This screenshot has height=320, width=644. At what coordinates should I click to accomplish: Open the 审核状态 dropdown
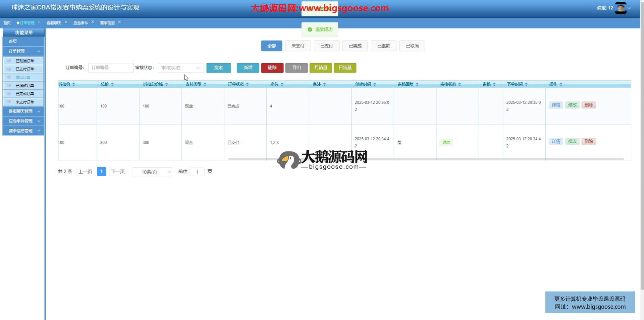tap(180, 68)
